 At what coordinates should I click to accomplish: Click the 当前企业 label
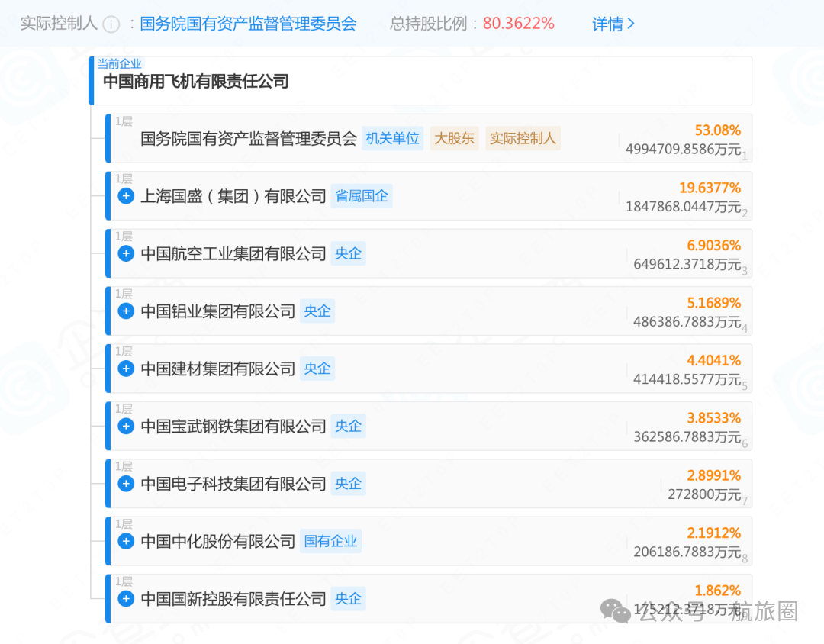[x=119, y=63]
